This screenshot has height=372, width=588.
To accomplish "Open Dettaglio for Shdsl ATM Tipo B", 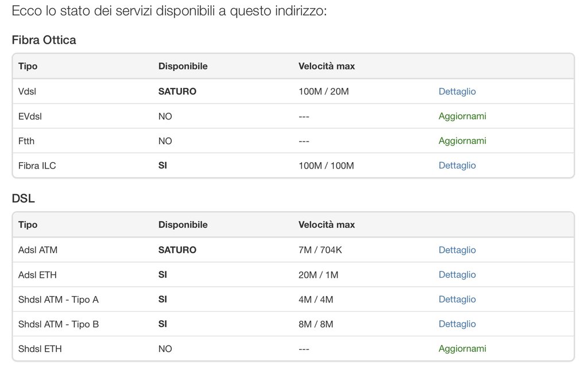I will 457,324.
